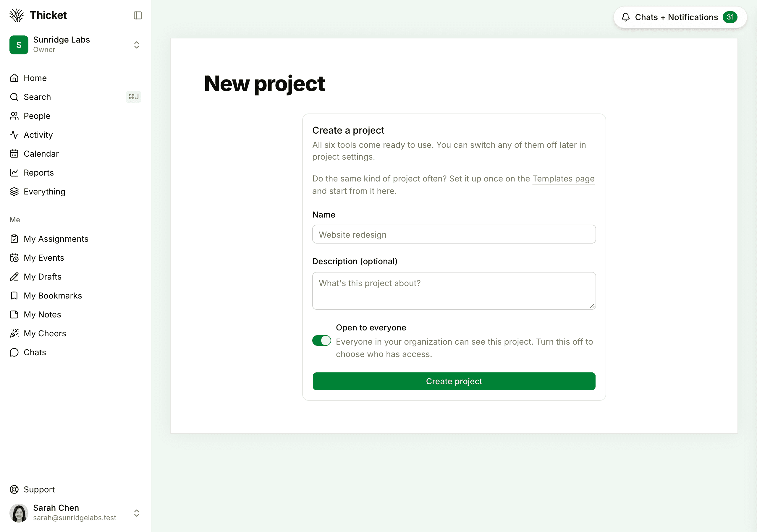Click the Calendar icon in sidebar
This screenshot has width=757, height=532.
coord(14,154)
